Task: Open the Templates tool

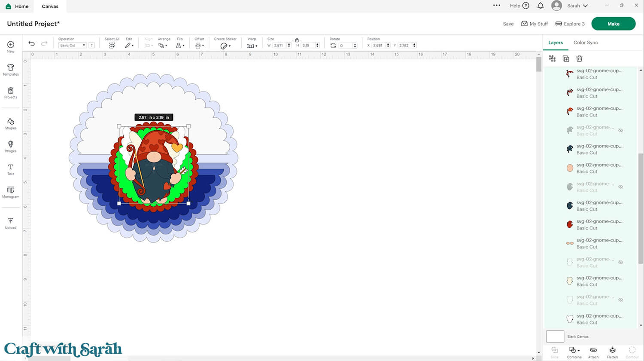Action: point(11,70)
